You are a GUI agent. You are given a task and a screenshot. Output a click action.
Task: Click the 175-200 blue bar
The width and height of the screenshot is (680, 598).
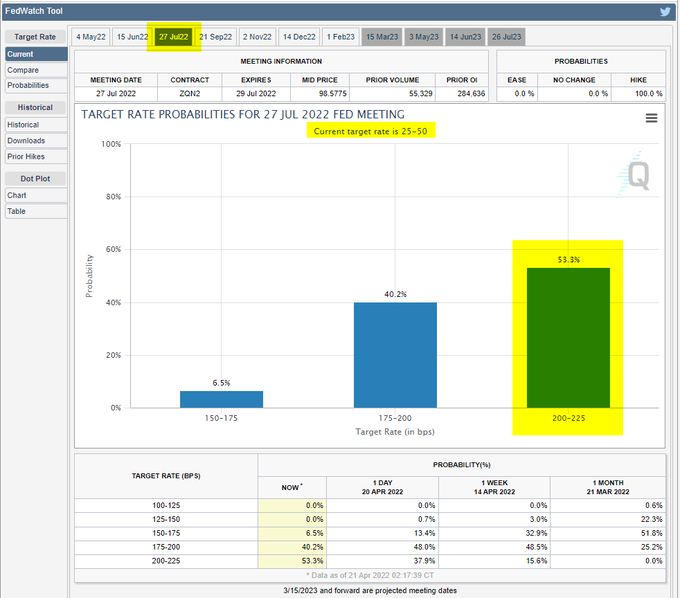click(x=395, y=354)
